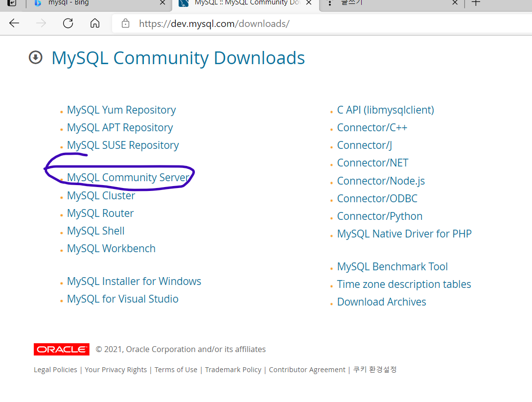Open the C API (libmysqlclient) link

point(386,110)
